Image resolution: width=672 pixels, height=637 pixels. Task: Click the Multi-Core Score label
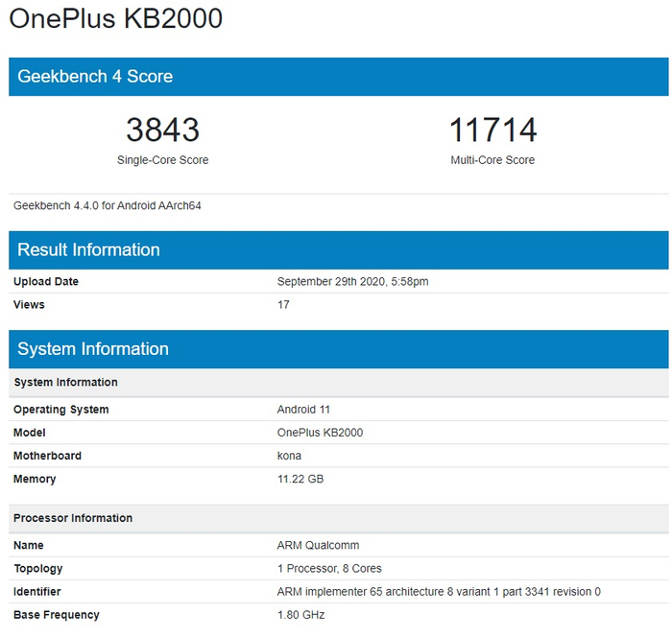(x=492, y=160)
